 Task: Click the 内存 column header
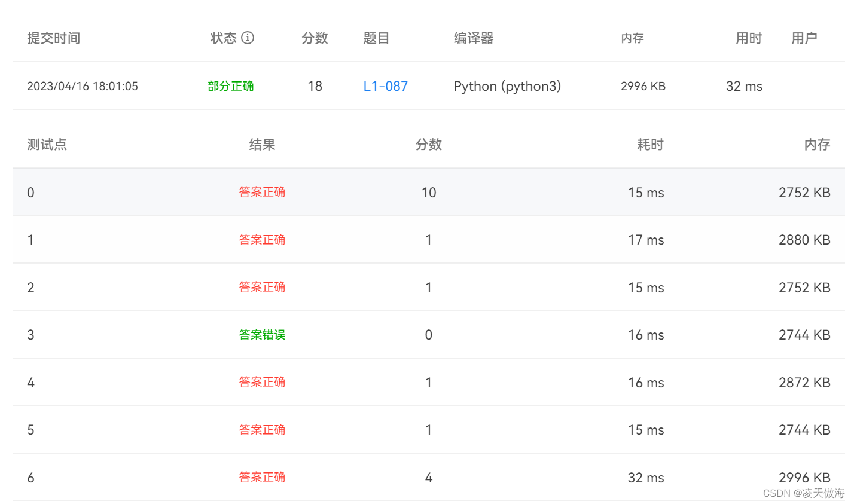pos(632,38)
